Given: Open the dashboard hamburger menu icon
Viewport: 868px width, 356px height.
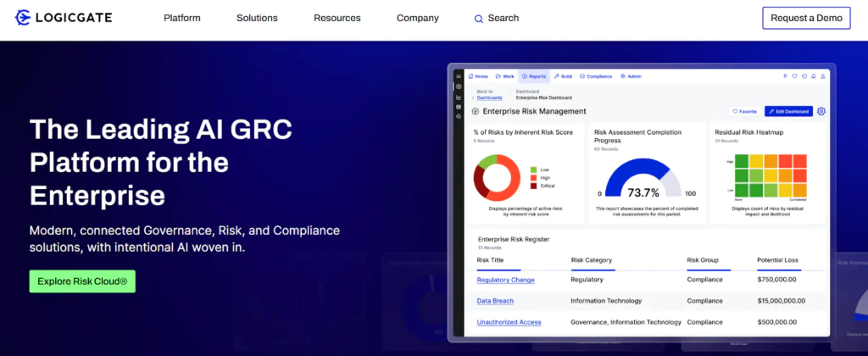Looking at the screenshot, I should (x=459, y=76).
